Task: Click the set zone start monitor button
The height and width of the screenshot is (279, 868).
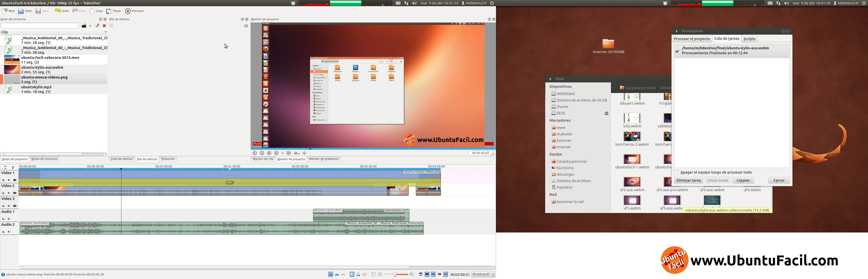Action: click(x=255, y=153)
